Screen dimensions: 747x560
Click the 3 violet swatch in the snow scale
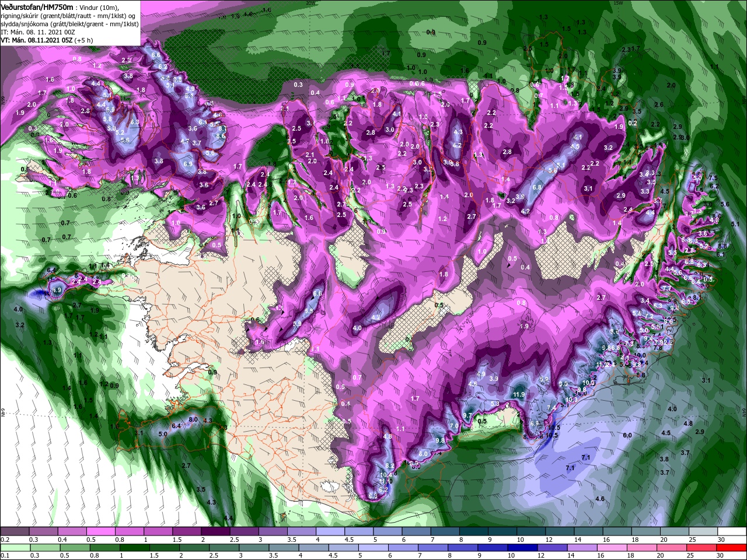click(x=272, y=531)
